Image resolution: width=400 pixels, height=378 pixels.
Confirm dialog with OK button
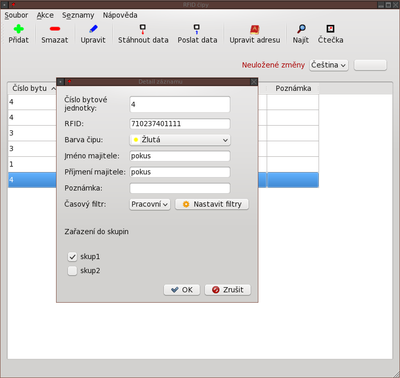point(182,290)
